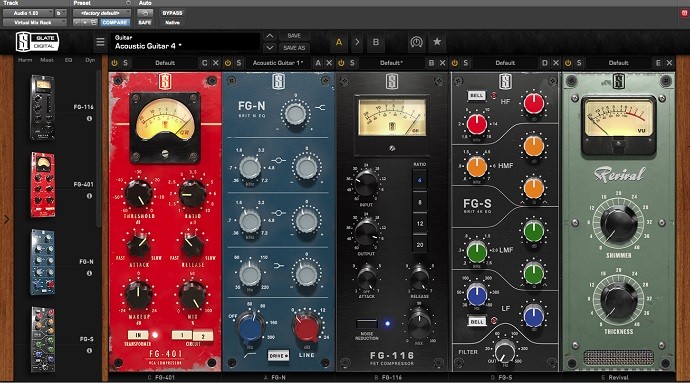
Task: Click the FG-116 thumbnail in the browser
Action: point(43,107)
